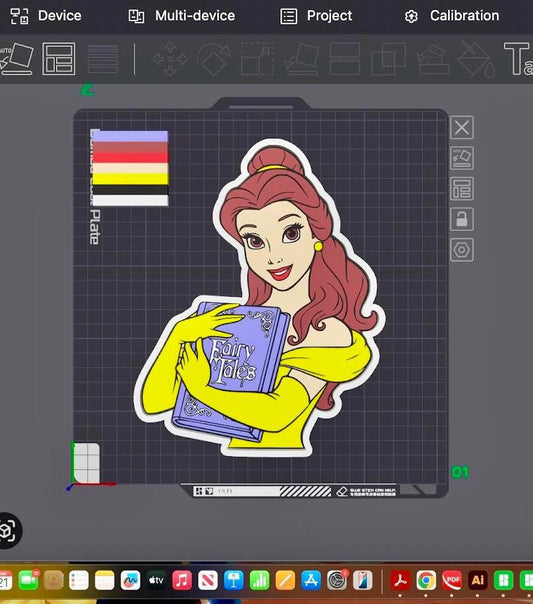Click the vertical Plate name label
The width and height of the screenshot is (533, 604).
(95, 227)
